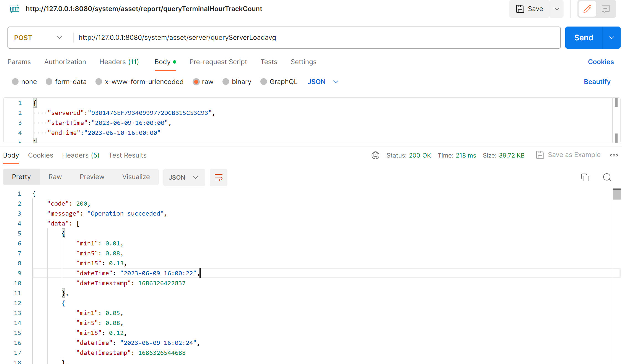Click the Save floppy disk icon
The height and width of the screenshot is (364, 622).
tap(520, 9)
